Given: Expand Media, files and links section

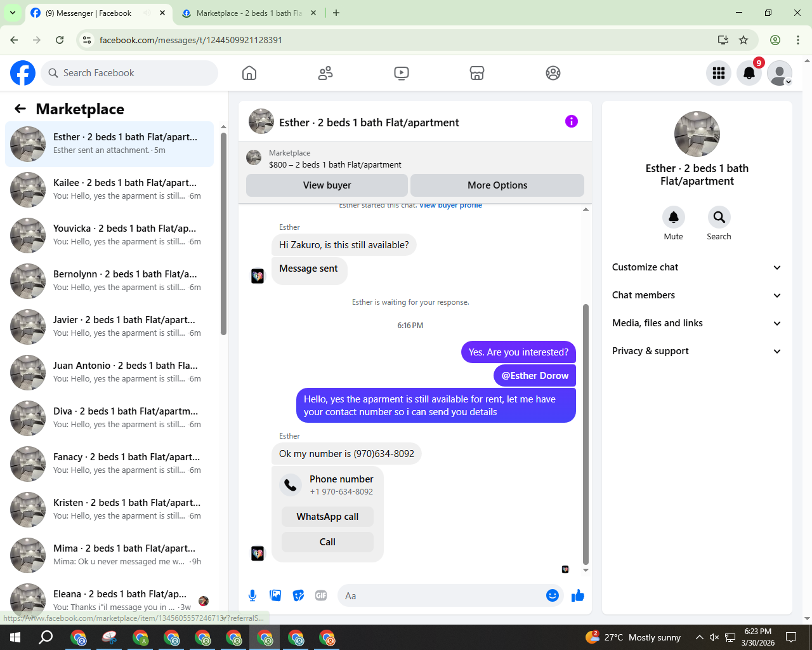Looking at the screenshot, I should (x=697, y=323).
